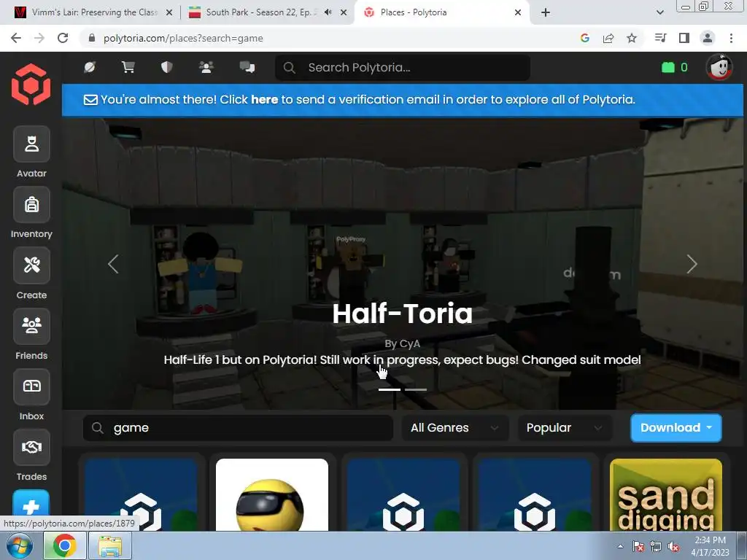
Task: Go to next carousel slide
Action: click(692, 264)
